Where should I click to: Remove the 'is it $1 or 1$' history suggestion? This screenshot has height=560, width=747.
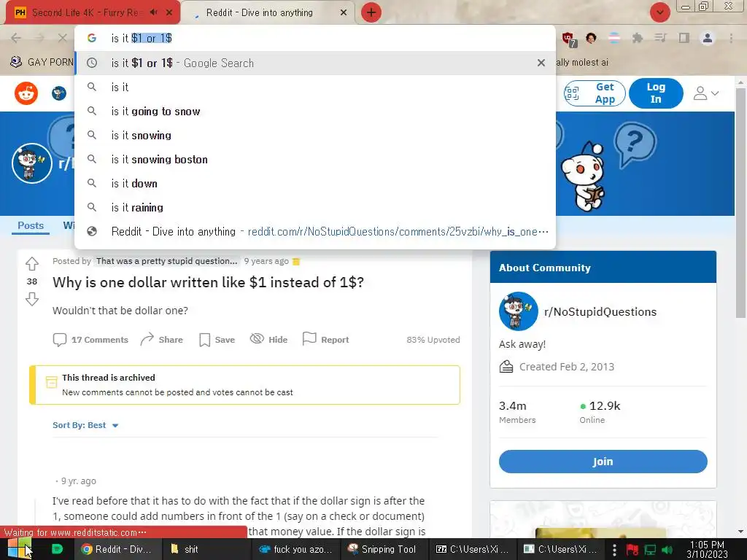pos(541,63)
